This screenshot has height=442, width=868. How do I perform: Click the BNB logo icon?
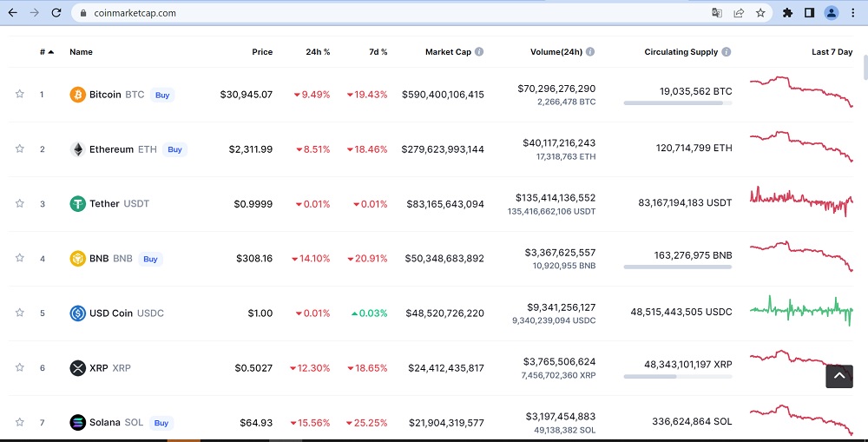(77, 258)
